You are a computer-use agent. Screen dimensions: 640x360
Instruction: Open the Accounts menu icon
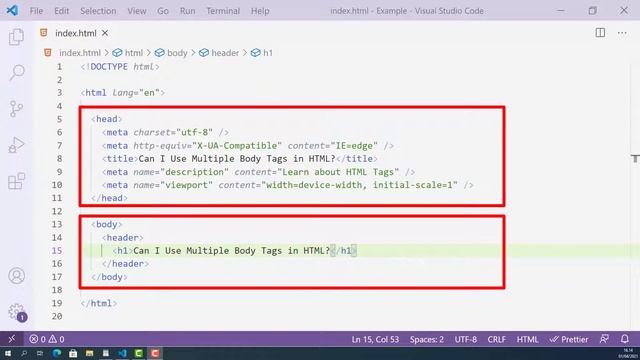click(17, 276)
